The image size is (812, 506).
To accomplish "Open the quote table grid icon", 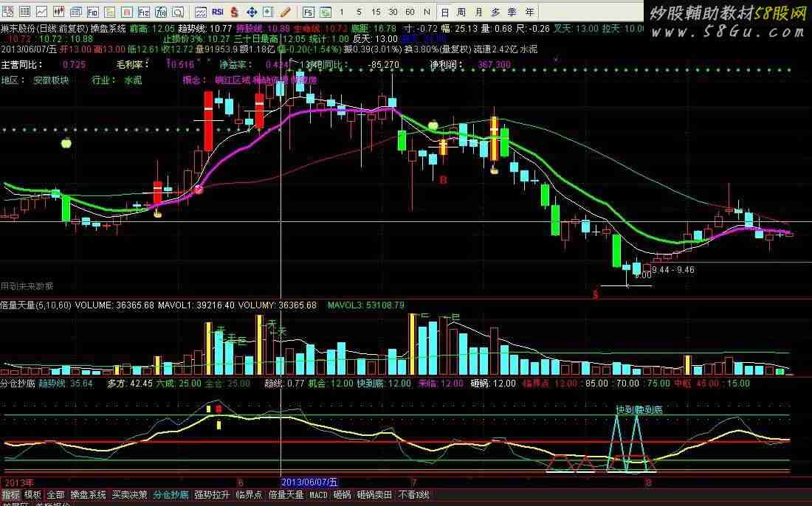I will (x=24, y=11).
